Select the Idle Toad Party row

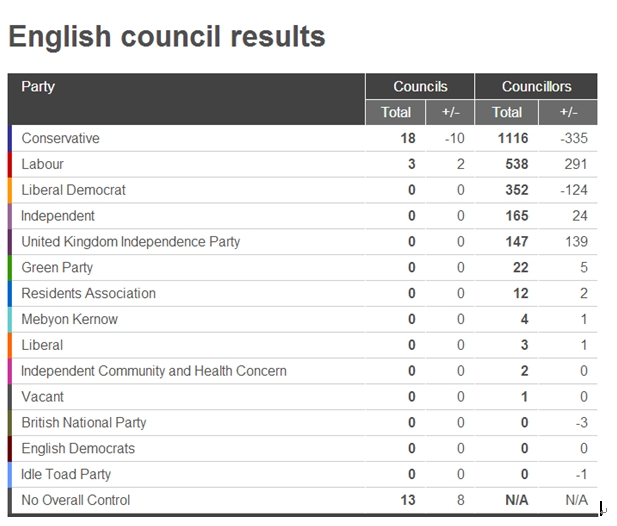pos(302,474)
